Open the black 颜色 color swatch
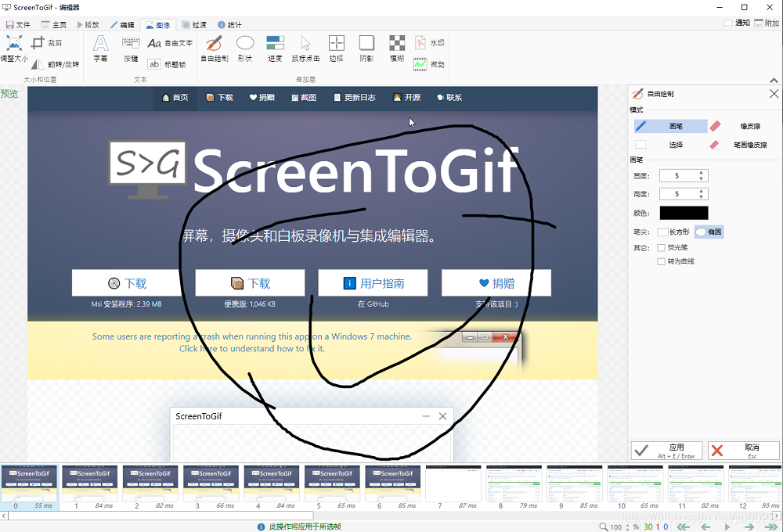 (684, 213)
